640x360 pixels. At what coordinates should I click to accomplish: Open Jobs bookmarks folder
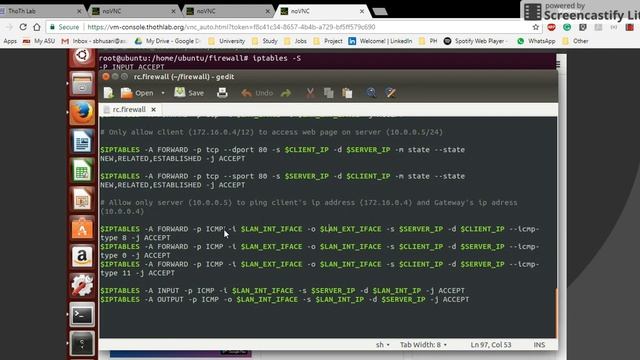point(296,41)
